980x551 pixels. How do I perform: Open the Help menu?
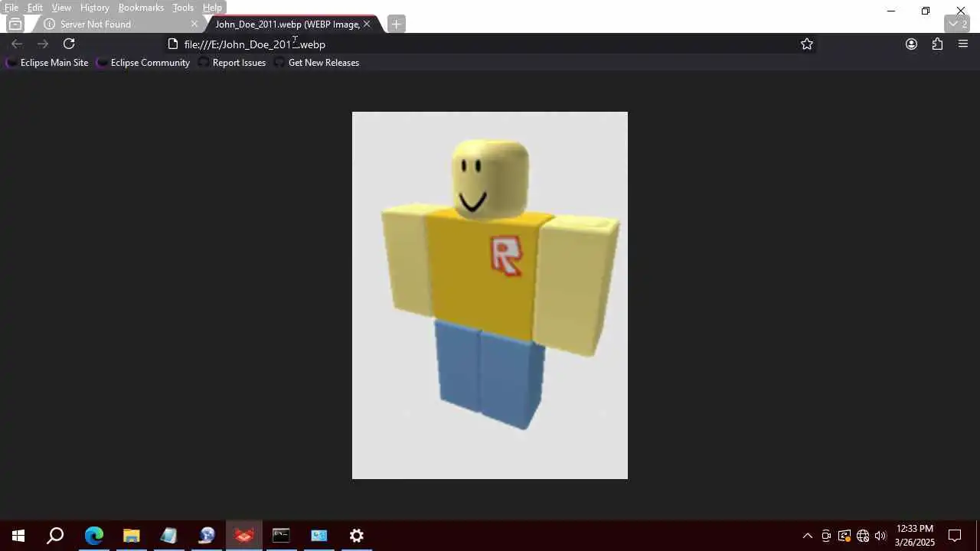coord(212,8)
